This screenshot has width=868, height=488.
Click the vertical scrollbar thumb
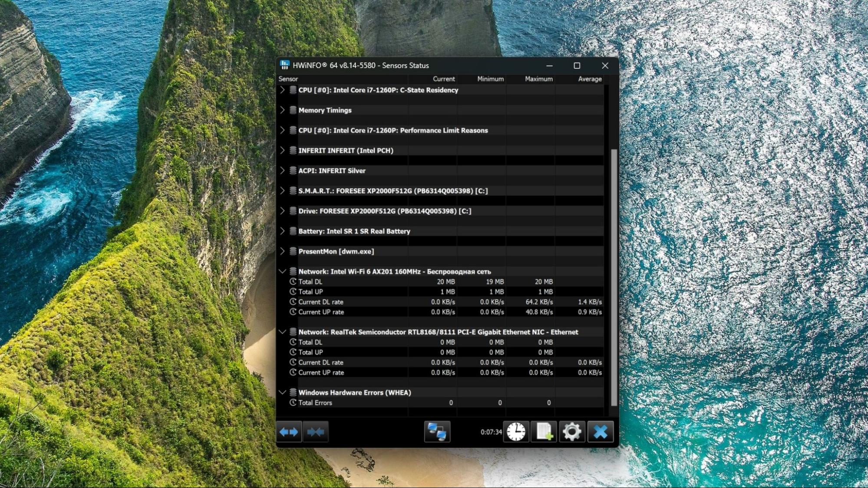(614, 278)
